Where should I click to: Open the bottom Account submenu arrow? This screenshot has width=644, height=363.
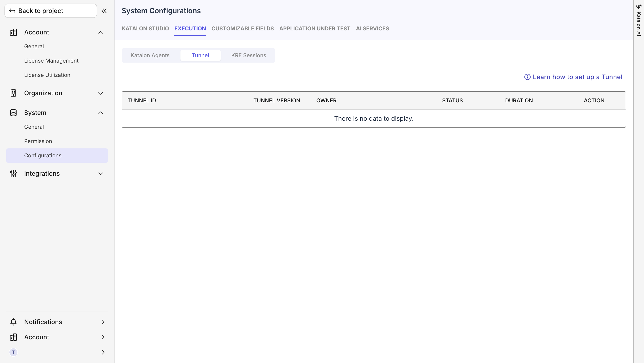click(103, 337)
